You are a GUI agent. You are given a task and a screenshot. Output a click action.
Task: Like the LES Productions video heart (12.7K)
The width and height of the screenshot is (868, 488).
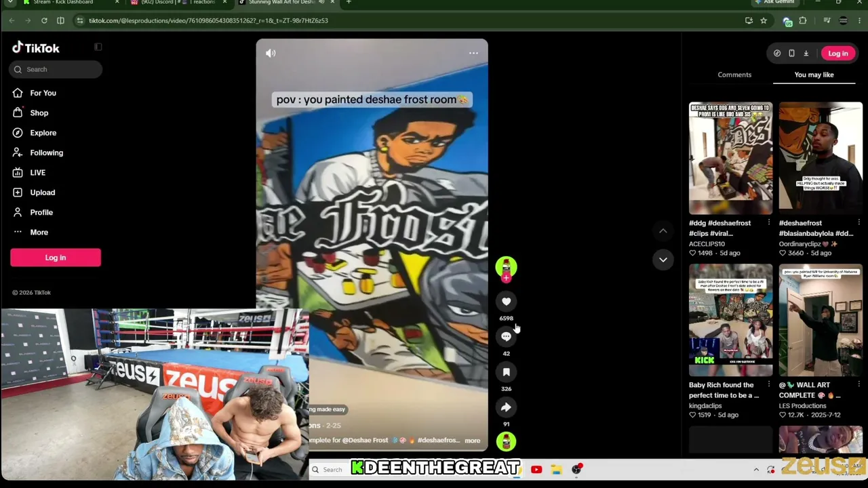(783, 415)
